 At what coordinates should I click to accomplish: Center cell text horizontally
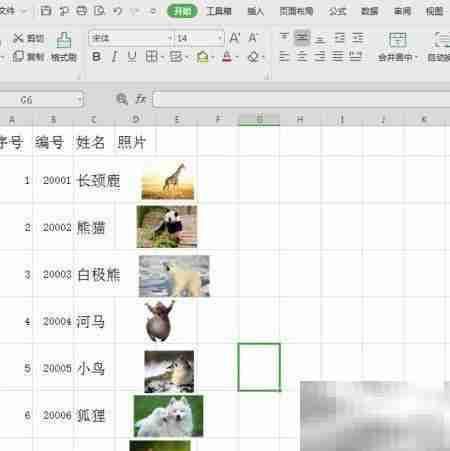click(302, 57)
